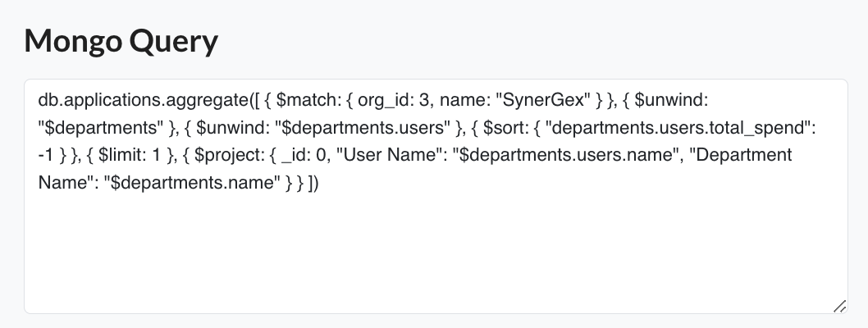Click the _id field in projection
This screenshot has height=328, width=868.
[x=294, y=155]
